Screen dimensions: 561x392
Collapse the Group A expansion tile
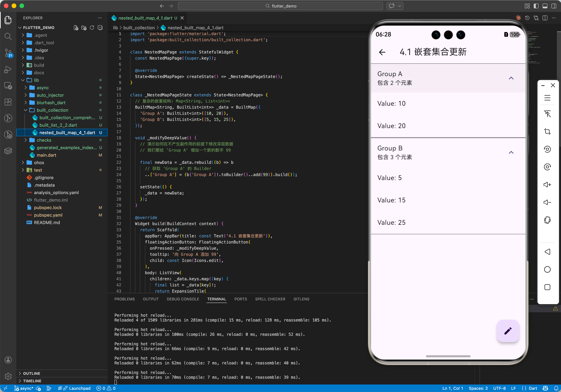[x=511, y=78]
